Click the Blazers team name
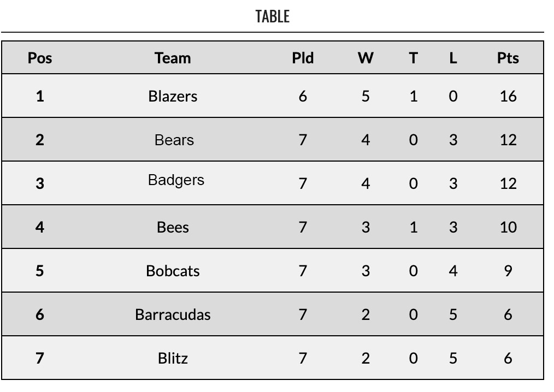 click(x=173, y=96)
